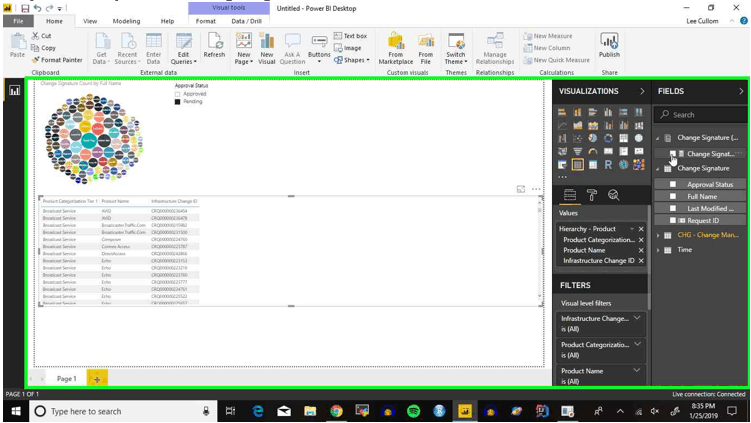The height and width of the screenshot is (423, 751).
Task: Switch to the View ribbon tab
Action: coord(90,21)
